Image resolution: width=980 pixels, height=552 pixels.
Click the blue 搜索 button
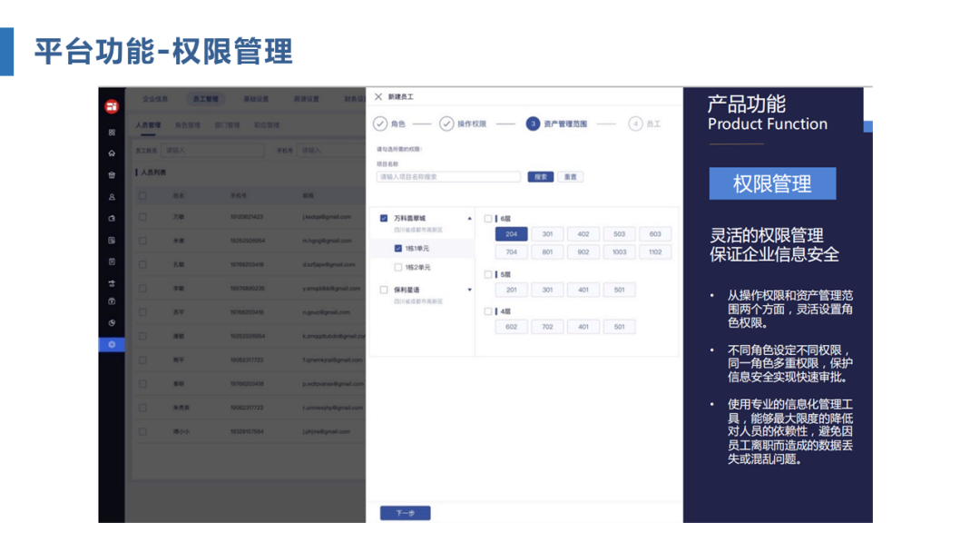click(541, 177)
